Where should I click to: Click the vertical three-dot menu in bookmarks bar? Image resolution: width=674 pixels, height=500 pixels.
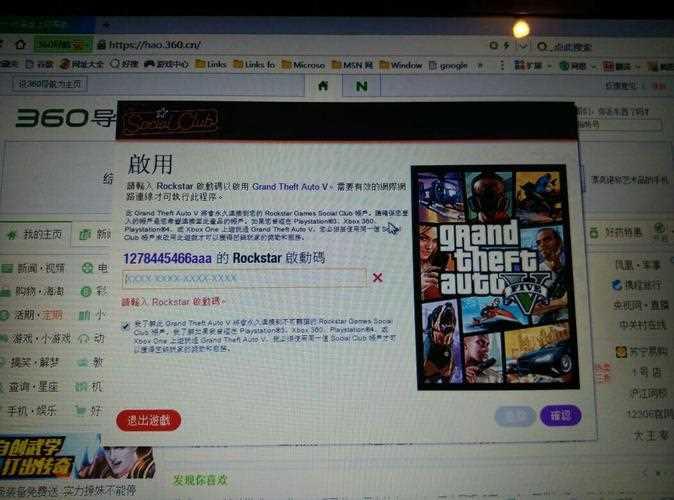[x=501, y=65]
